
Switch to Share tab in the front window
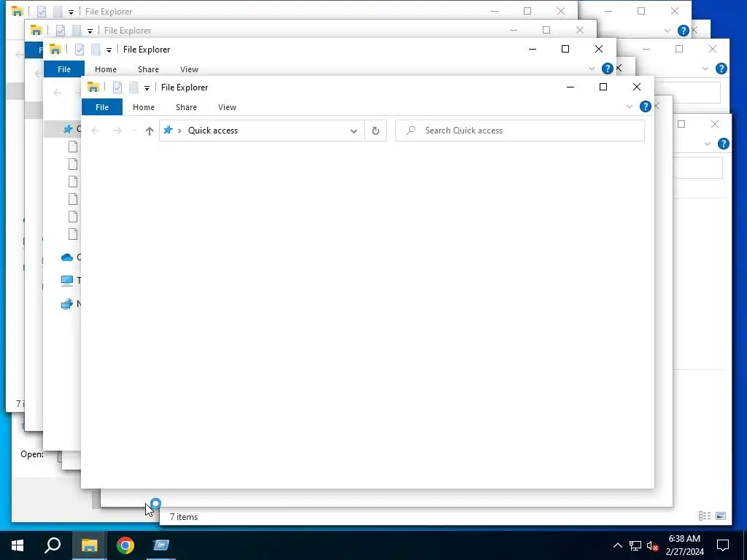tap(186, 107)
